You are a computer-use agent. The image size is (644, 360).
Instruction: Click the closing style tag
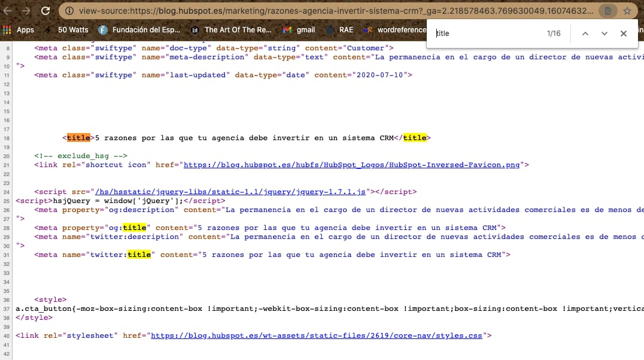34,317
